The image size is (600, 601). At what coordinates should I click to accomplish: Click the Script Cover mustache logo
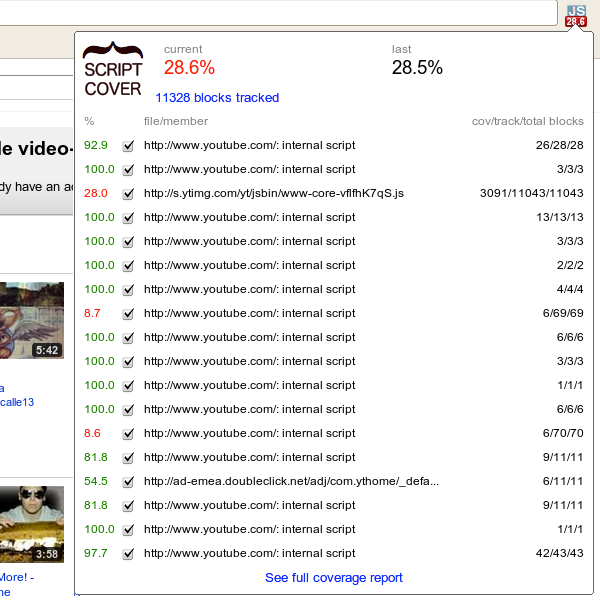click(x=113, y=69)
